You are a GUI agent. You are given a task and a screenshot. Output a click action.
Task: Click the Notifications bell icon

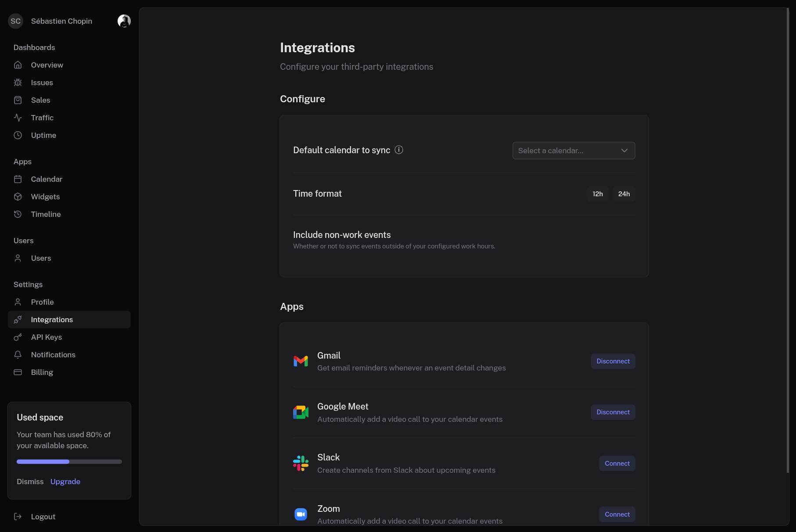(x=18, y=355)
